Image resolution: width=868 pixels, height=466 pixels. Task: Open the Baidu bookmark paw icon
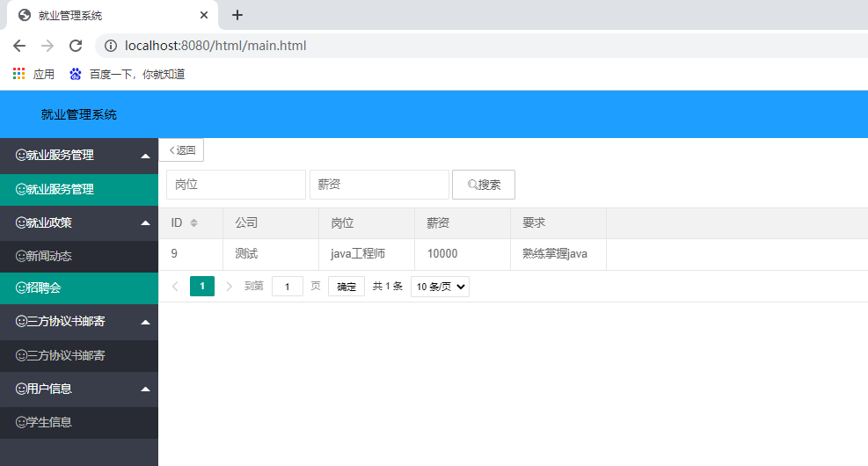(x=76, y=74)
